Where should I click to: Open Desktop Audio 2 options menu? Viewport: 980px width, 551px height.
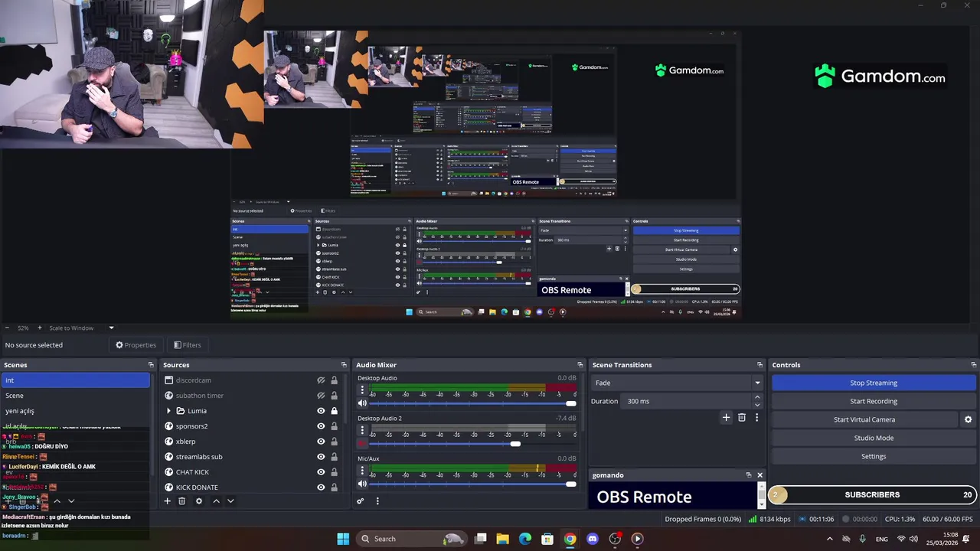coord(362,430)
